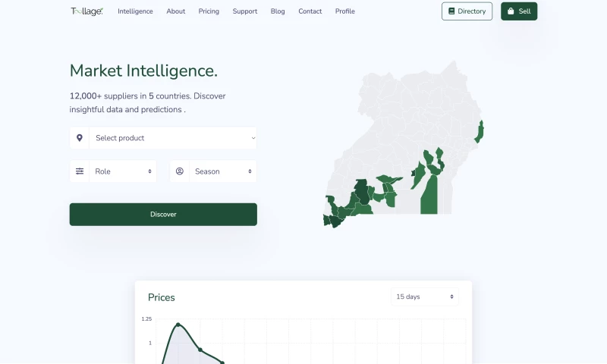Open the Directory button

(x=467, y=11)
